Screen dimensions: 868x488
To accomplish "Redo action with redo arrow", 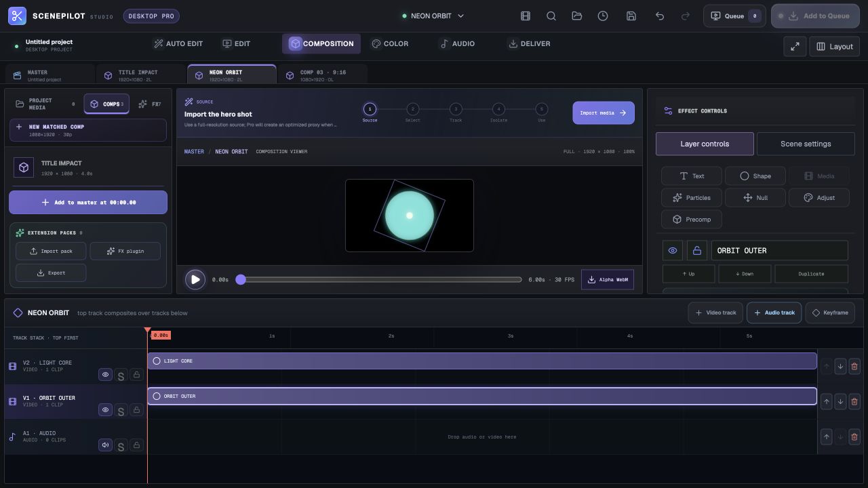I will click(x=686, y=16).
